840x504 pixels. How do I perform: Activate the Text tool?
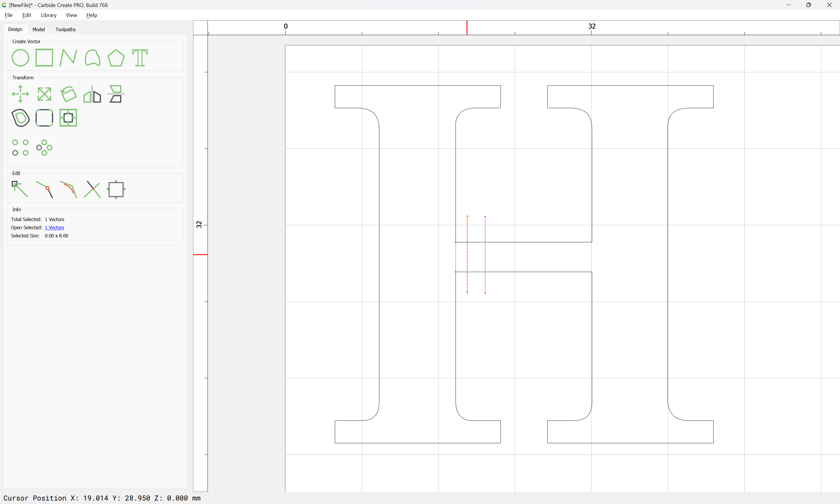point(140,58)
